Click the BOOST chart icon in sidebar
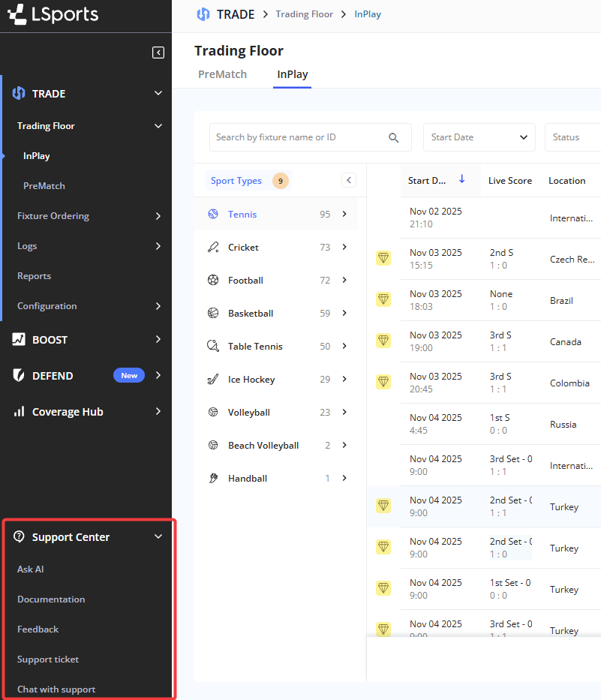The height and width of the screenshot is (700, 601). 19,339
